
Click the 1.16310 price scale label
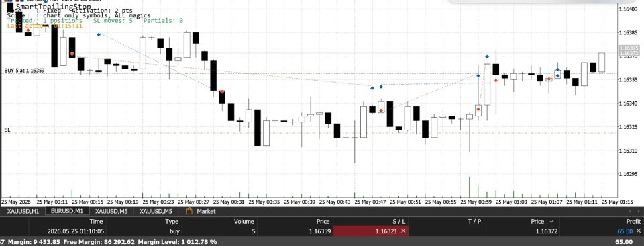pos(628,151)
